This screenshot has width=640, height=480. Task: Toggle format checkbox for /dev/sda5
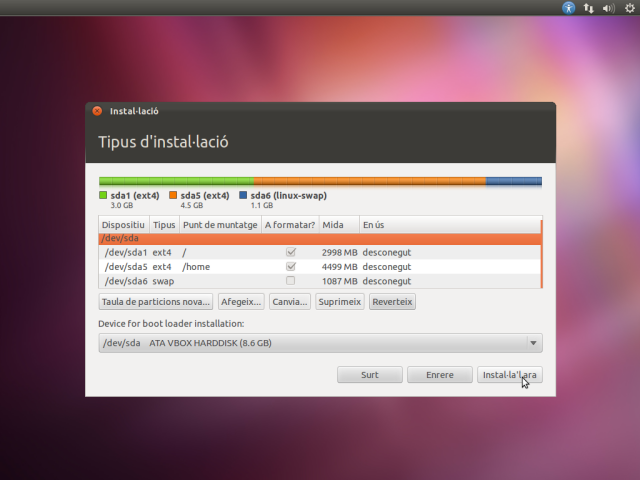click(291, 267)
